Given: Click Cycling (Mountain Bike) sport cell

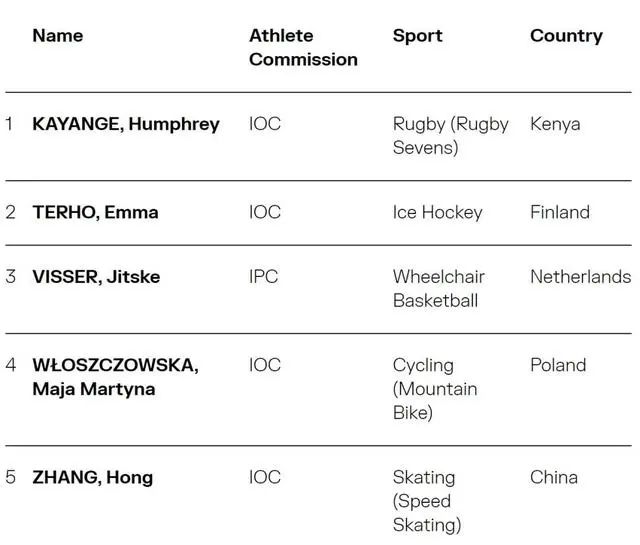Looking at the screenshot, I should click(435, 389).
